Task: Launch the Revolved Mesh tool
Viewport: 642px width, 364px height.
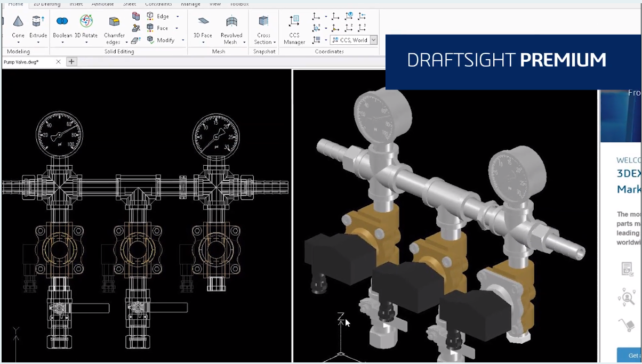Action: (231, 30)
